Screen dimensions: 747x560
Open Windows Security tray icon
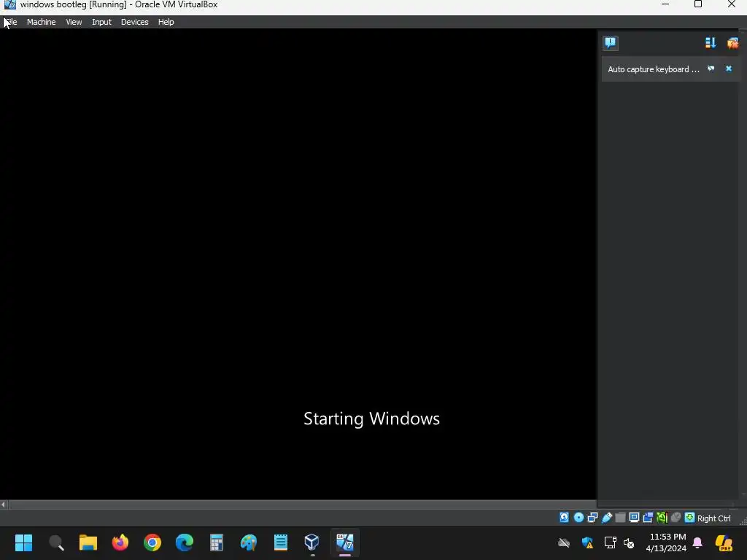[x=587, y=542]
